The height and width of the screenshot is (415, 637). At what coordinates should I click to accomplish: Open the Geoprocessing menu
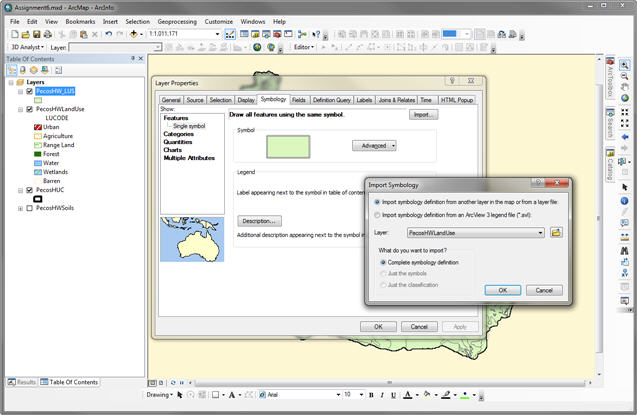(177, 22)
